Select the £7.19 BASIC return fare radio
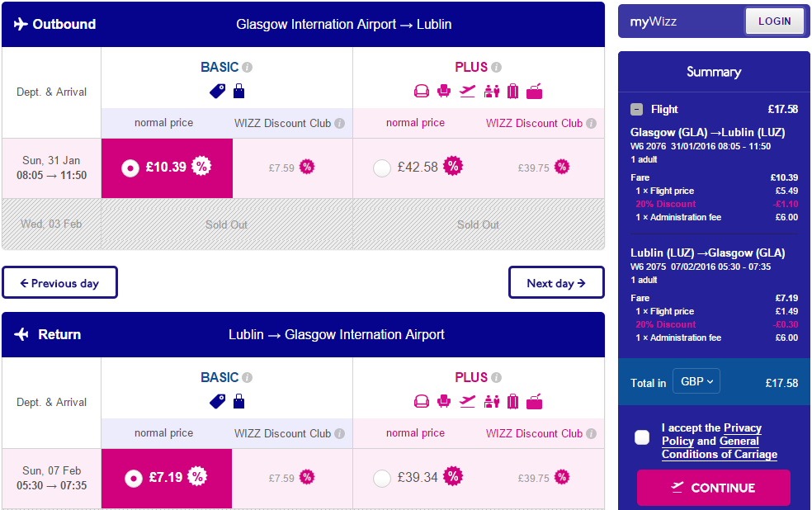 click(x=134, y=478)
